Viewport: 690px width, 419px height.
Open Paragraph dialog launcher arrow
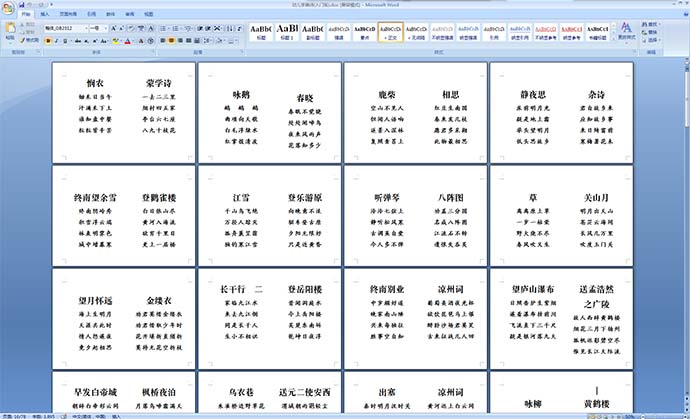point(241,51)
